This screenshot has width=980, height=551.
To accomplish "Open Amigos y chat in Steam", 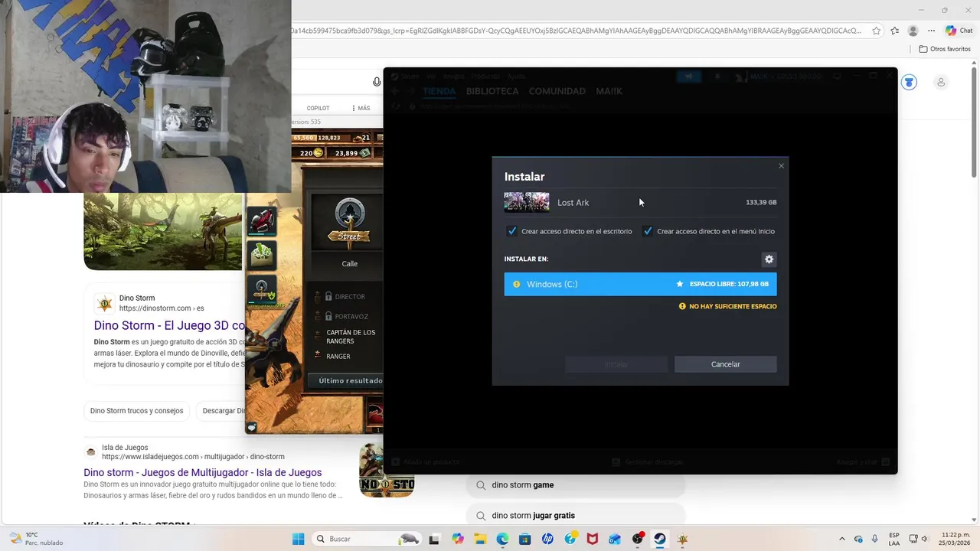I will coord(862,462).
